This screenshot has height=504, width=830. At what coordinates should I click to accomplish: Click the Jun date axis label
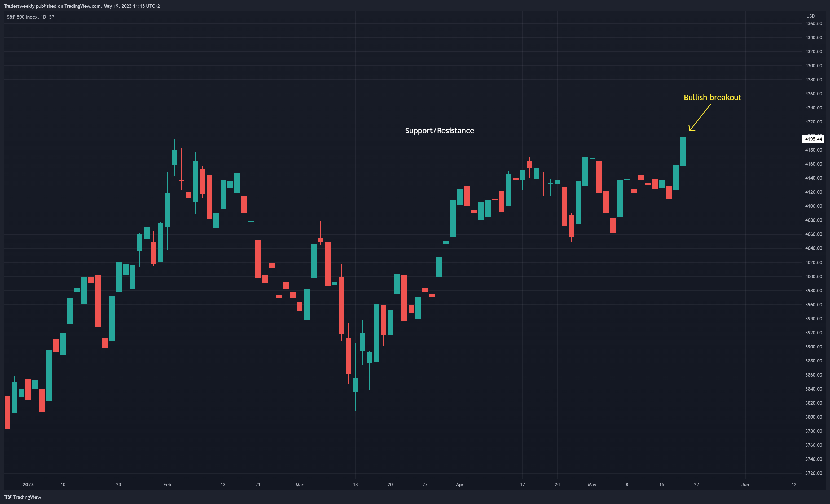pyautogui.click(x=745, y=484)
